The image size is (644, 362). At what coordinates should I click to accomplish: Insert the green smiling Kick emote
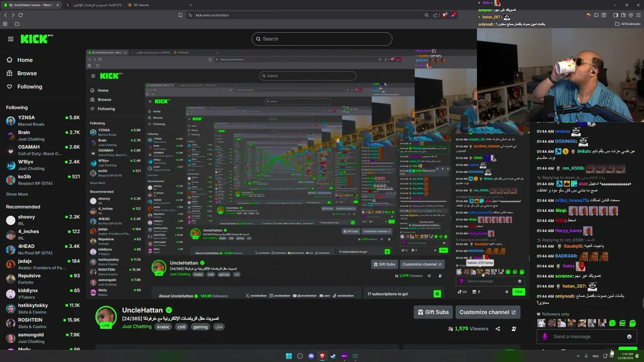612,323
